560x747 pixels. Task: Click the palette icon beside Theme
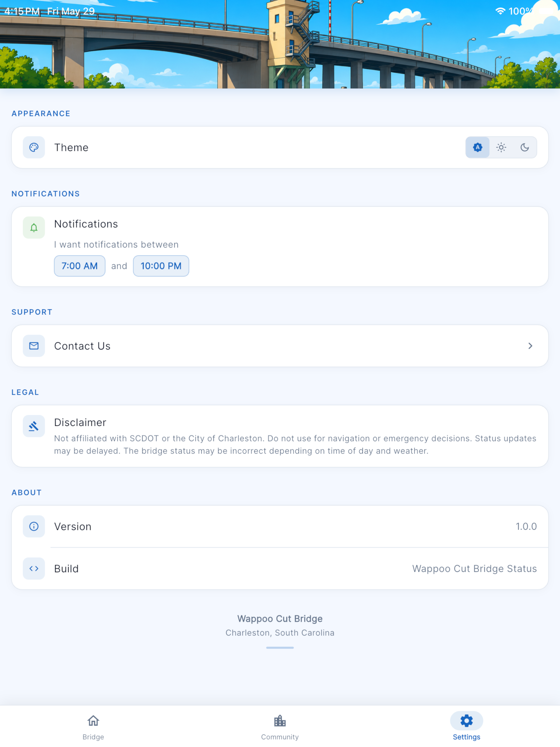[x=34, y=147]
